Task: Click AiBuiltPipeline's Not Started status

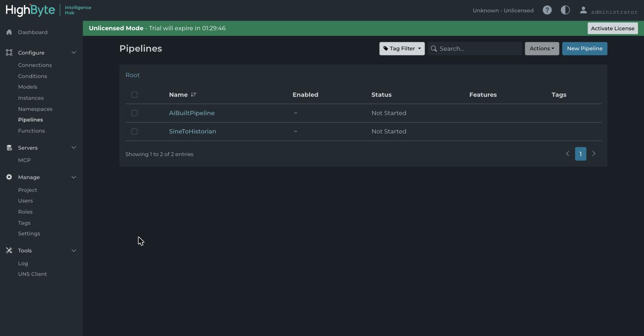Action: (389, 113)
